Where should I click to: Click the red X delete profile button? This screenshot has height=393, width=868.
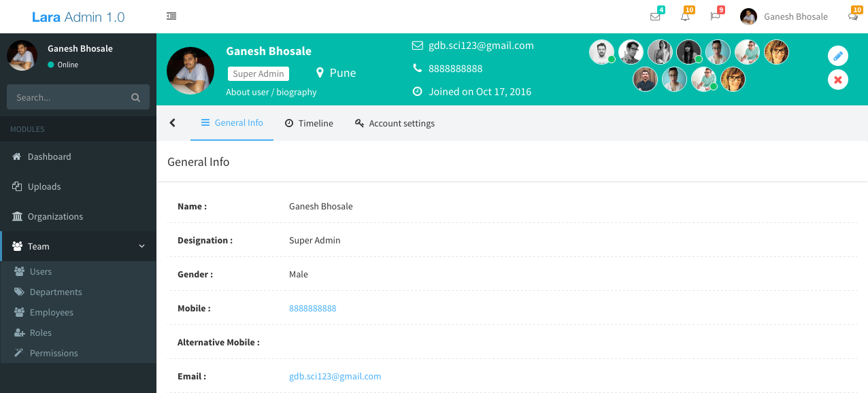coord(838,80)
